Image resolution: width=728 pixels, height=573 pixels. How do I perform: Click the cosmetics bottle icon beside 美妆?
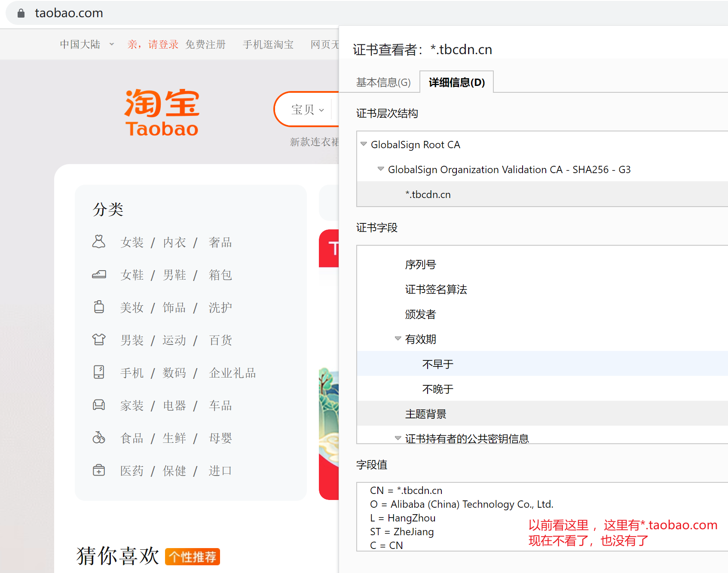[99, 307]
